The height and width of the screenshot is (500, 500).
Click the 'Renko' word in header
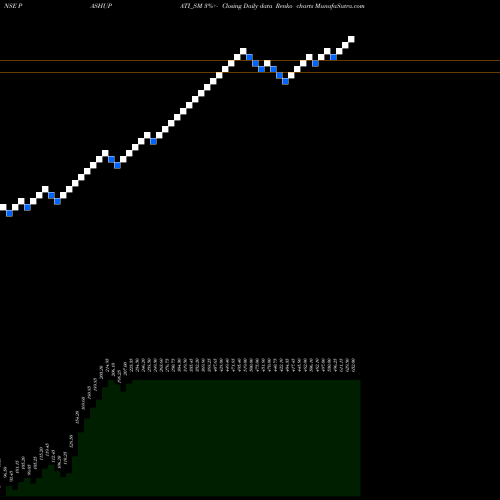(284, 6)
